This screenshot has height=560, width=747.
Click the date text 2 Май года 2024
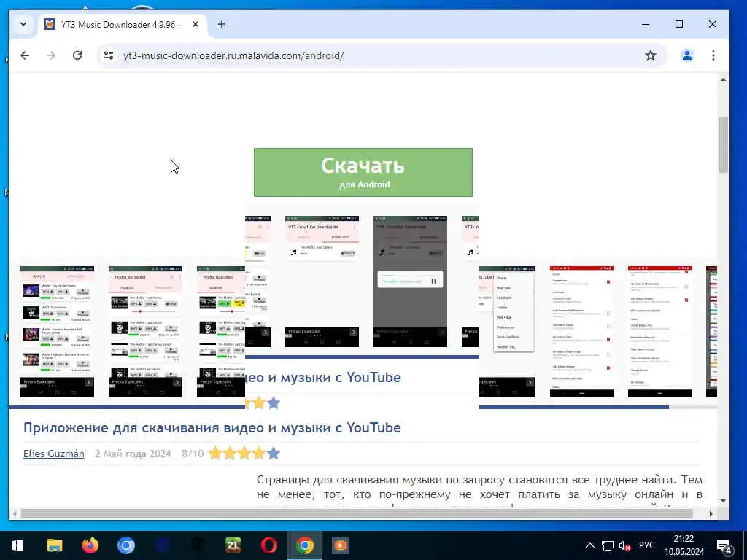tap(133, 454)
